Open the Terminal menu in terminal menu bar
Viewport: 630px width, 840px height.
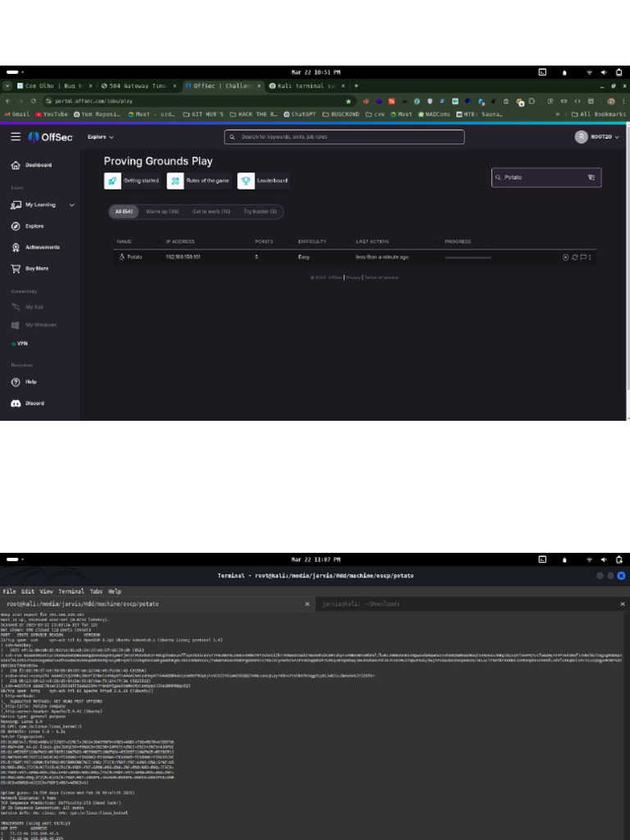(71, 591)
